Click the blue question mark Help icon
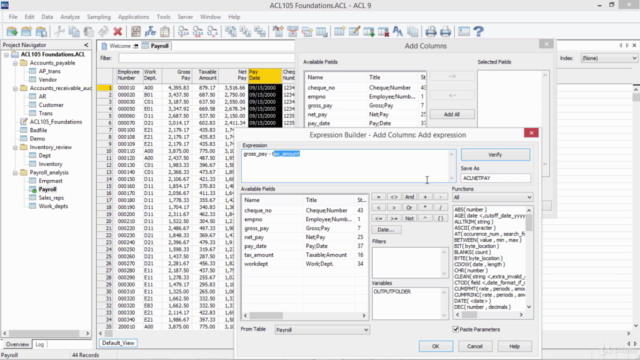Image resolution: width=640 pixels, height=360 pixels. pyautogui.click(x=479, y=31)
